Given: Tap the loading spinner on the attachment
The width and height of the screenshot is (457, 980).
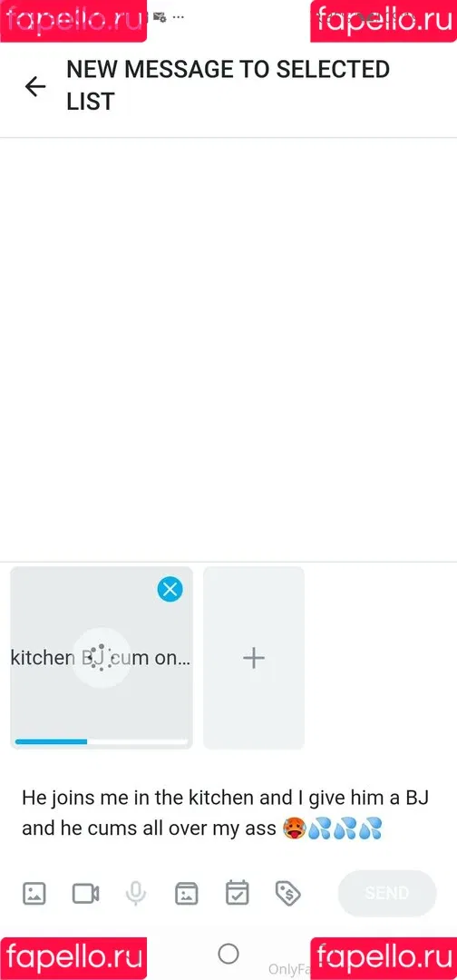Looking at the screenshot, I should tap(102, 658).
